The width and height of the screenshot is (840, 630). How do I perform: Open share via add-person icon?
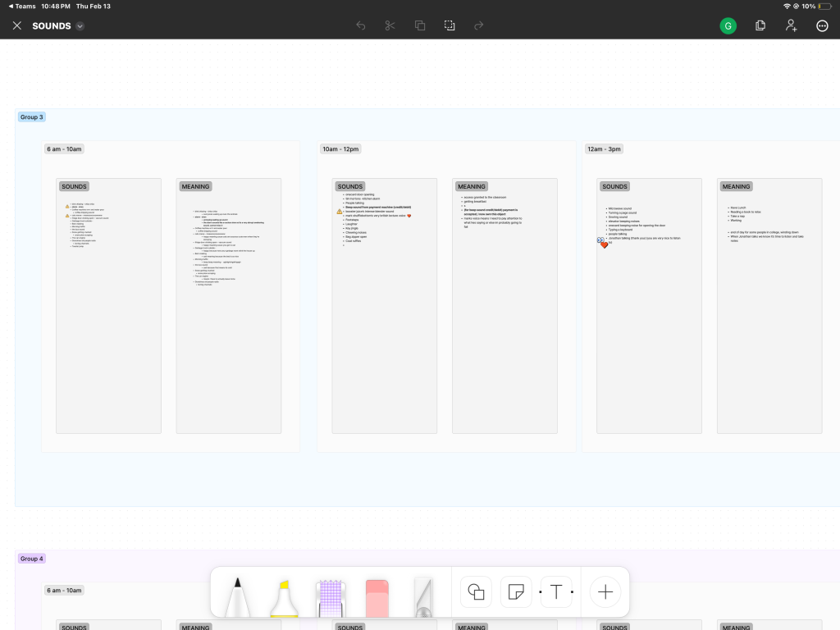791,25
